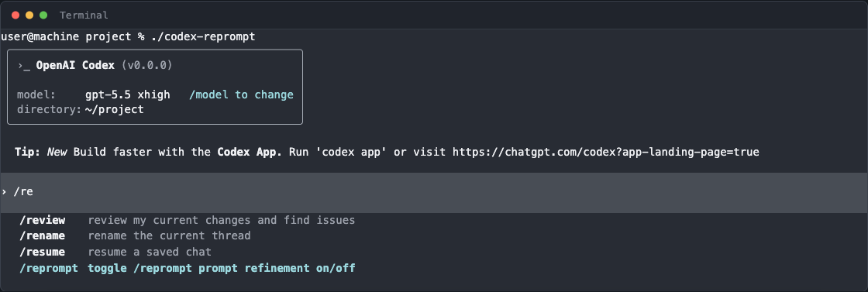This screenshot has width=868, height=292.
Task: Click the './codex-reprompt' command text
Action: [203, 37]
